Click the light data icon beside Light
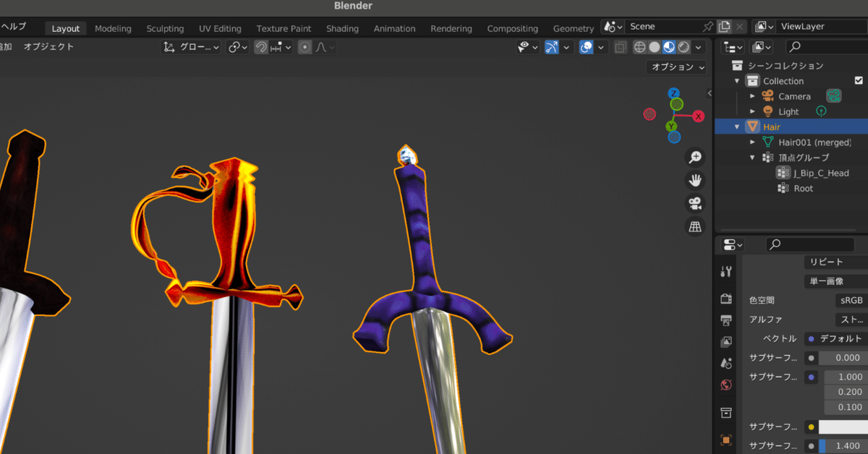The height and width of the screenshot is (454, 868). pos(821,111)
